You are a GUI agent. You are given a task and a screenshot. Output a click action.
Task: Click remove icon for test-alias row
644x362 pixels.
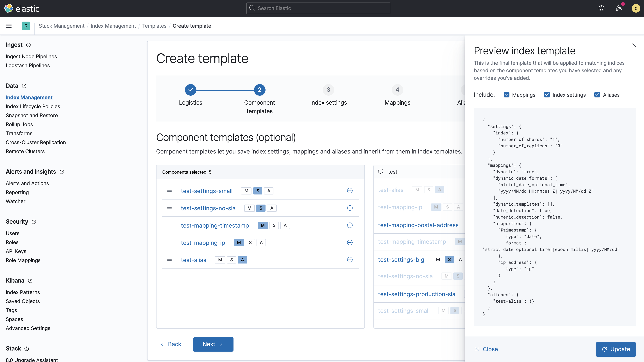350,260
